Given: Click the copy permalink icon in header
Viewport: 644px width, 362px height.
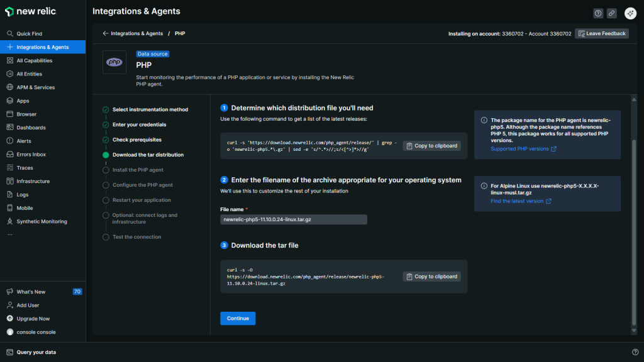Looking at the screenshot, I should (611, 13).
